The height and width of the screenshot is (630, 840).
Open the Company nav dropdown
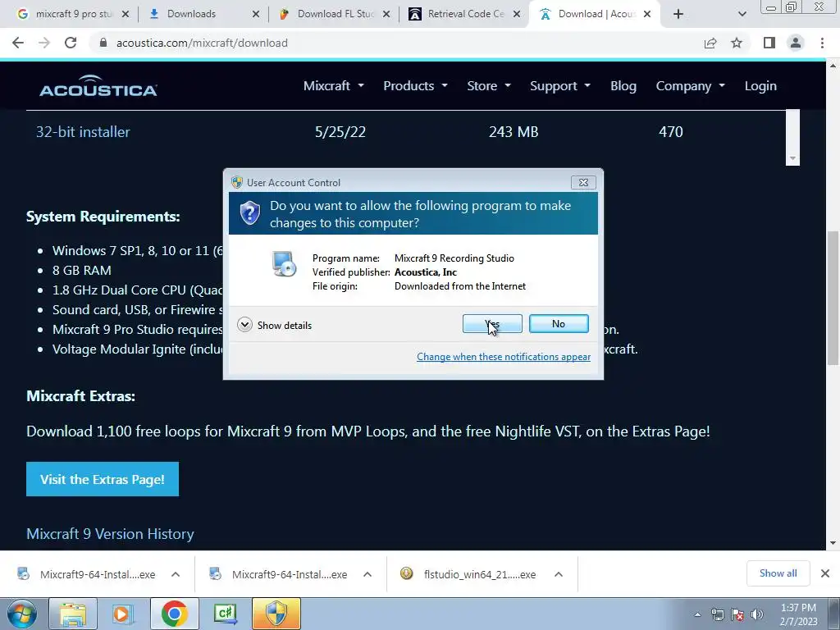click(690, 85)
